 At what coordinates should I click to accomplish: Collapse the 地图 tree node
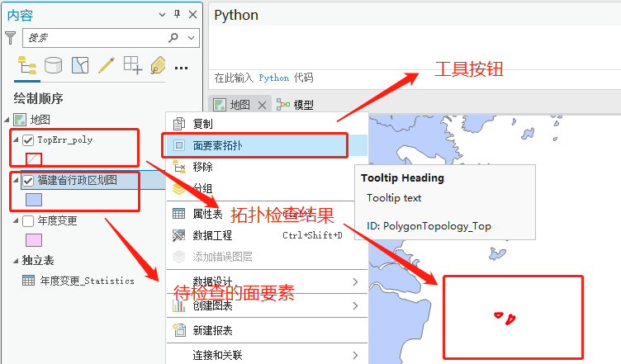[x=7, y=120]
